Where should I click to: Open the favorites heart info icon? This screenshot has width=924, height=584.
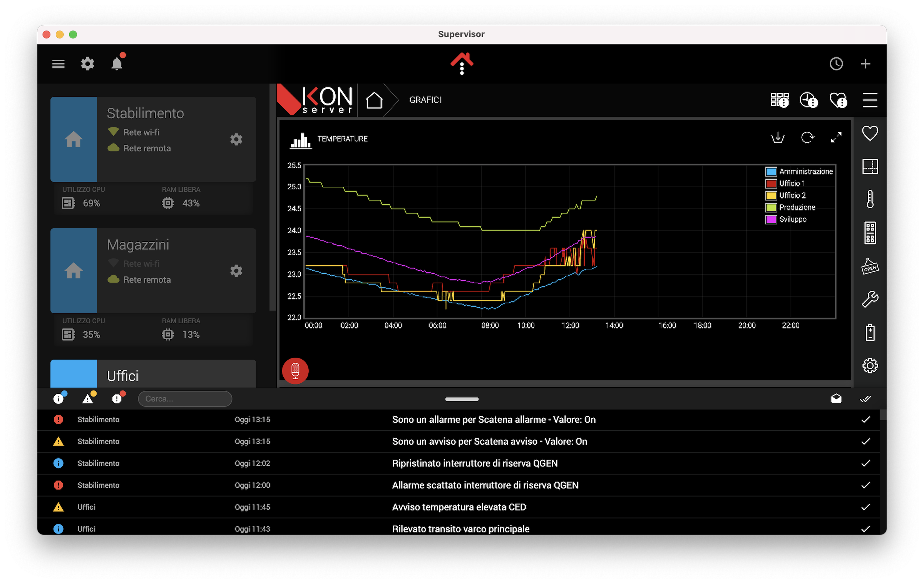coord(838,100)
